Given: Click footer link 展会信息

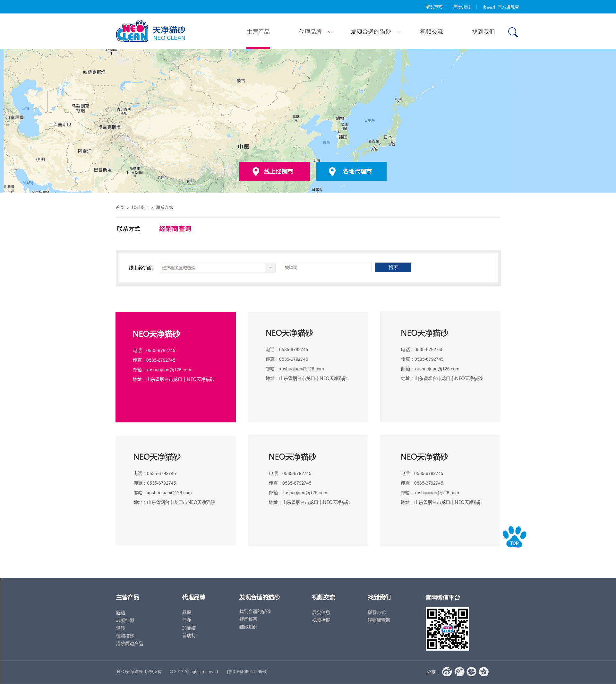Looking at the screenshot, I should point(321,612).
